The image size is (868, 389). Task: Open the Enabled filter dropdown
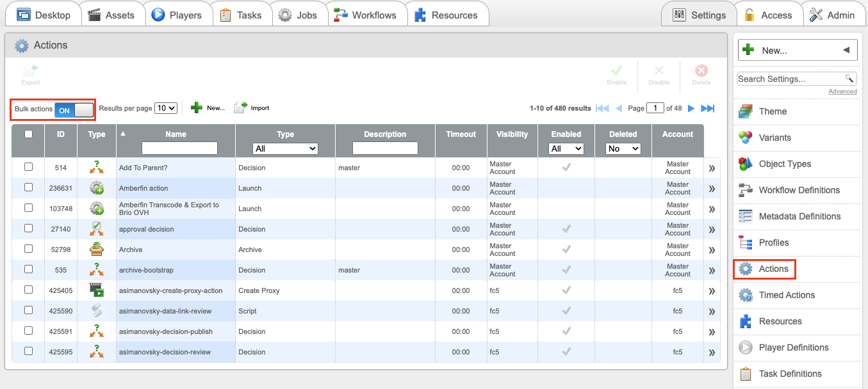pyautogui.click(x=566, y=148)
